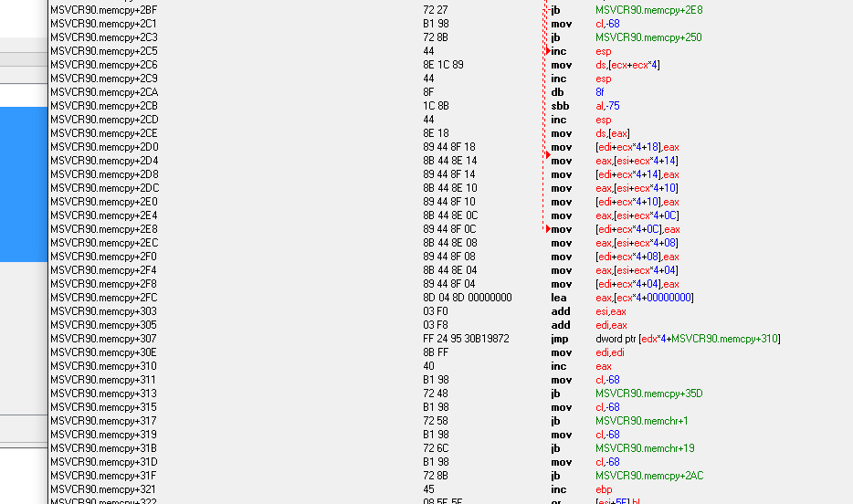Select address MSVCR90.memcpy+2F0
Screen dimensions: 853x504
[104, 257]
